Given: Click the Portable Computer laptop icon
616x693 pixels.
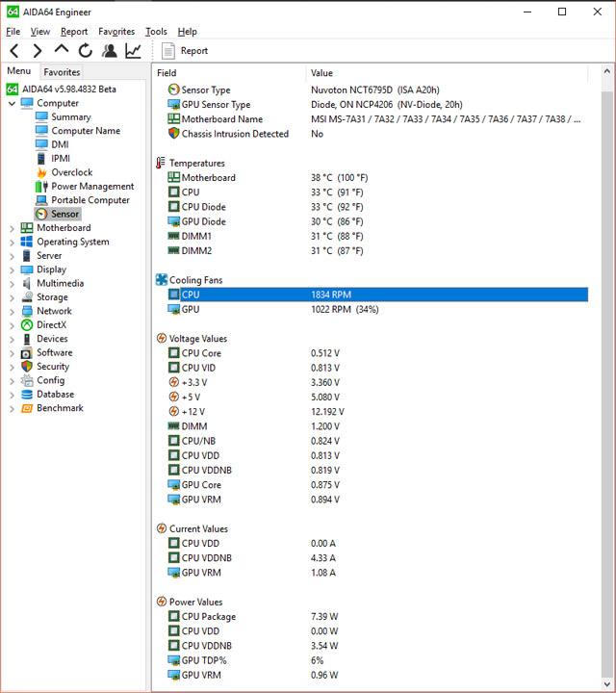Looking at the screenshot, I should pyautogui.click(x=41, y=200).
